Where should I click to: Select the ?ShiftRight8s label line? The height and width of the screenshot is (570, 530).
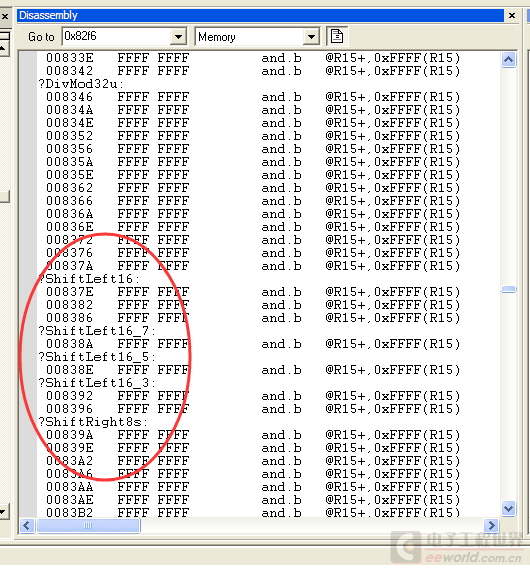click(93, 422)
